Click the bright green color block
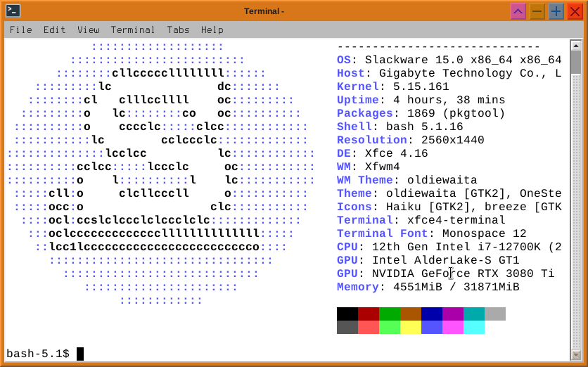Screen dimensions: 588x367 coord(390,327)
